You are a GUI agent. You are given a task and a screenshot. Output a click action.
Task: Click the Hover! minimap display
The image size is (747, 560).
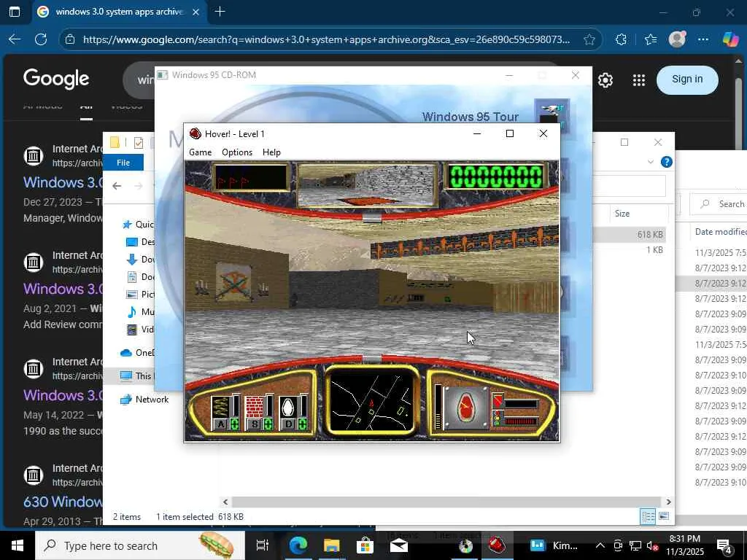pos(371,401)
